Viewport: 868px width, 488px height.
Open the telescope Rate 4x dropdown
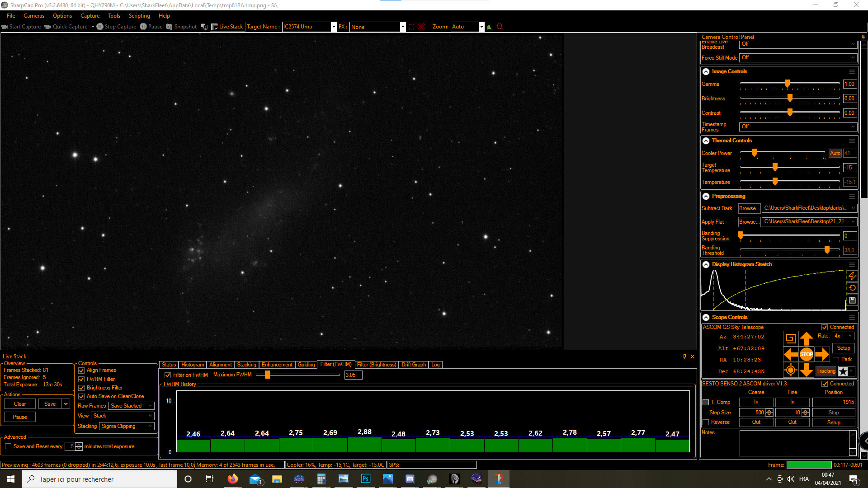click(843, 336)
